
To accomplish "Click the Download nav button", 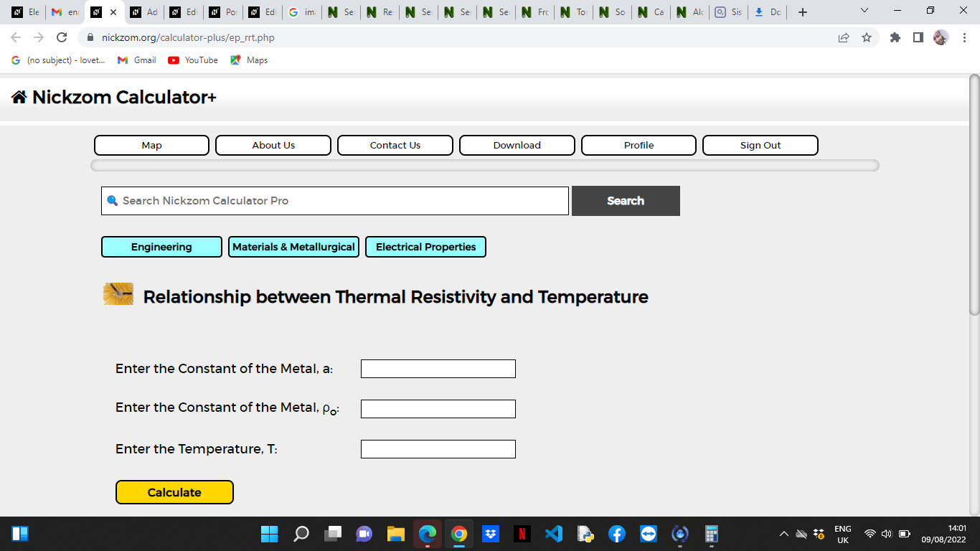I will coord(517,145).
